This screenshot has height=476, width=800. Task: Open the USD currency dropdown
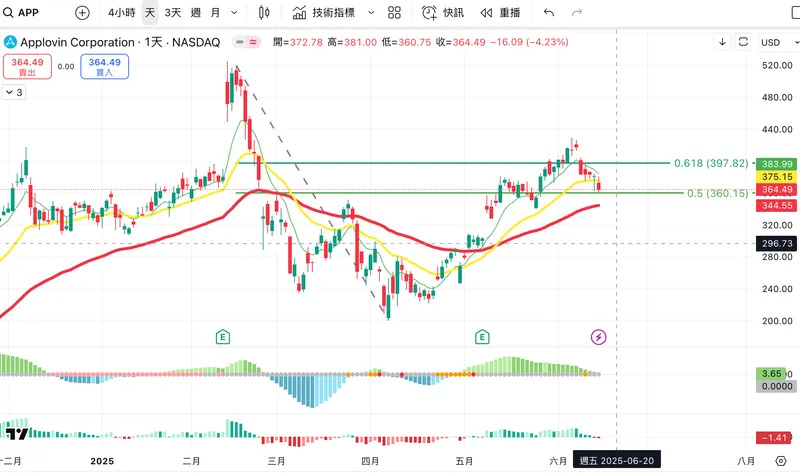(778, 42)
